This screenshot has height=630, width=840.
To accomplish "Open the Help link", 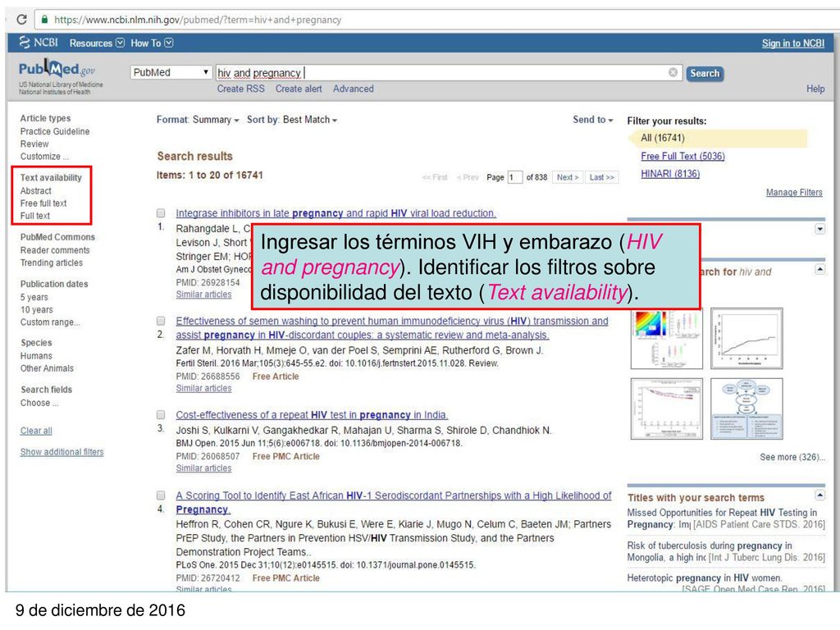I will 815,89.
